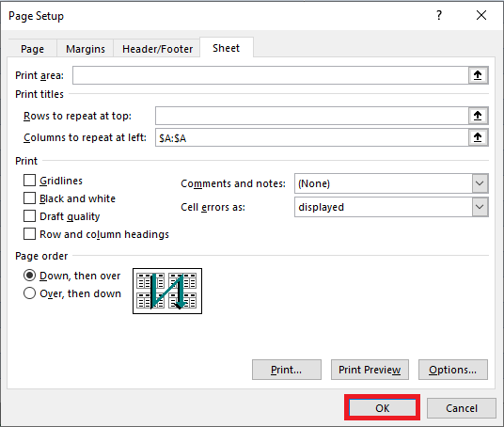Open printer Options button
This screenshot has width=504, height=427.
pyautogui.click(x=453, y=370)
